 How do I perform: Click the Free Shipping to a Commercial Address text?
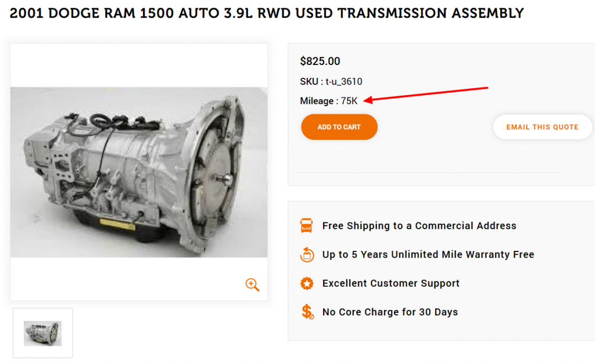point(419,226)
